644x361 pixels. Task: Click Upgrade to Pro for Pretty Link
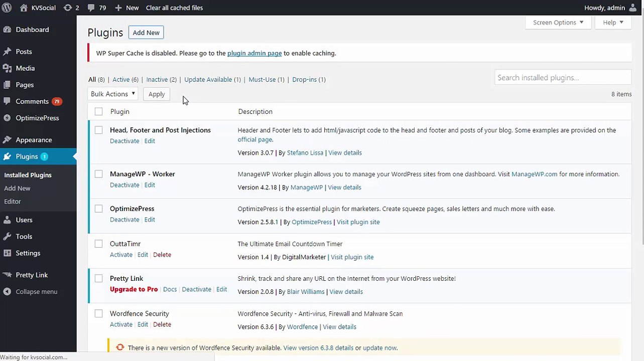[134, 289]
